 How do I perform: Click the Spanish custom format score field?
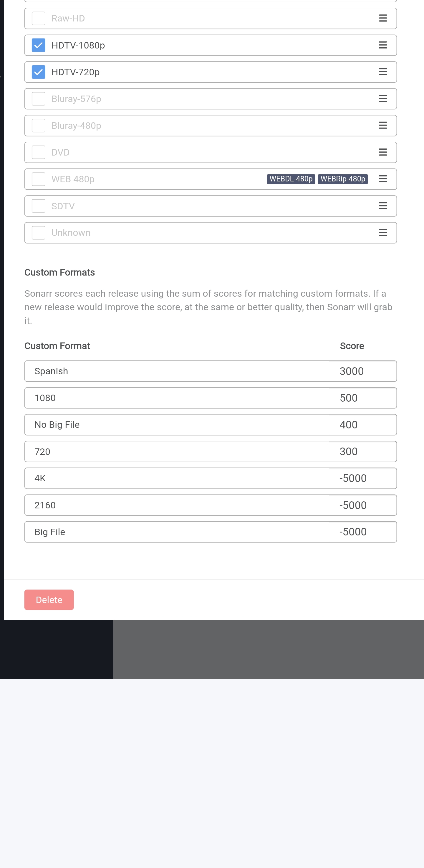363,371
